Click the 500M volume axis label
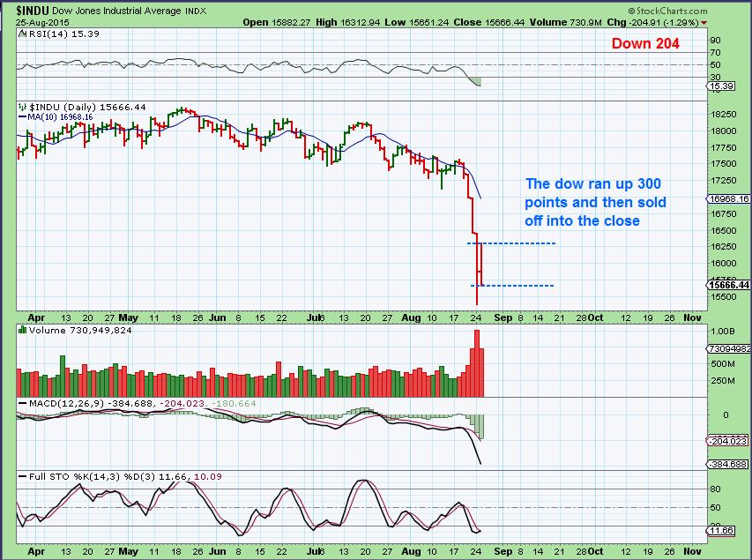 [x=723, y=364]
